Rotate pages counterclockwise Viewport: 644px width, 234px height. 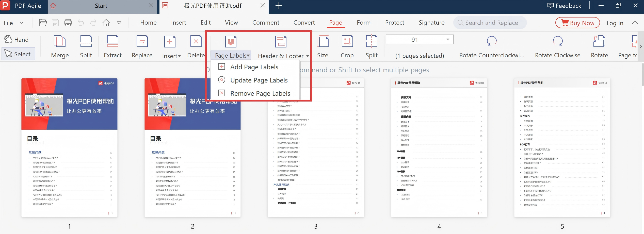point(492,47)
